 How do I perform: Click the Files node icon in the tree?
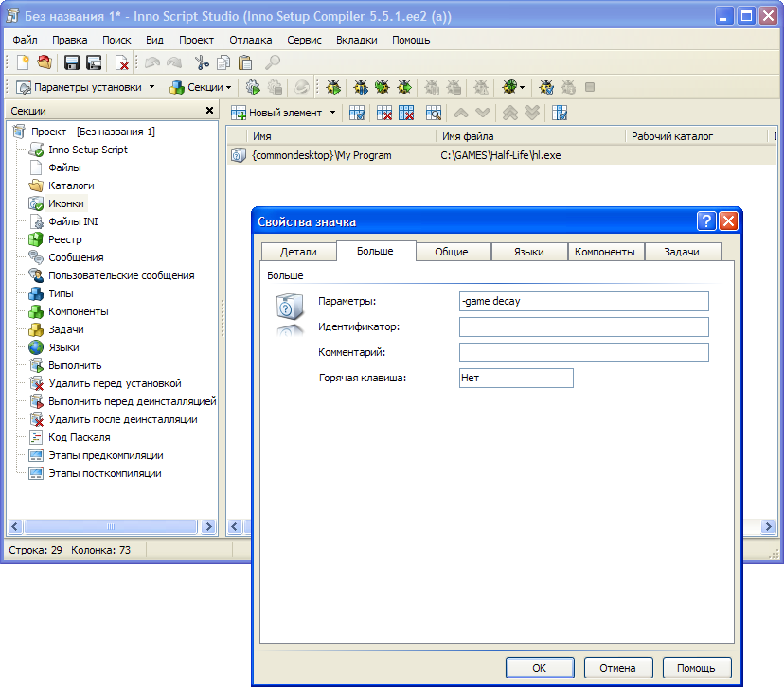36,167
